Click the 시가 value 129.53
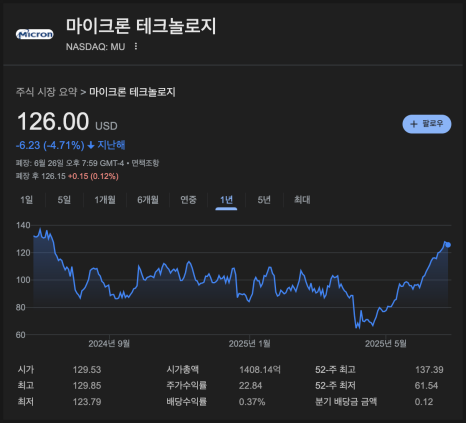466x423 pixels. click(87, 370)
